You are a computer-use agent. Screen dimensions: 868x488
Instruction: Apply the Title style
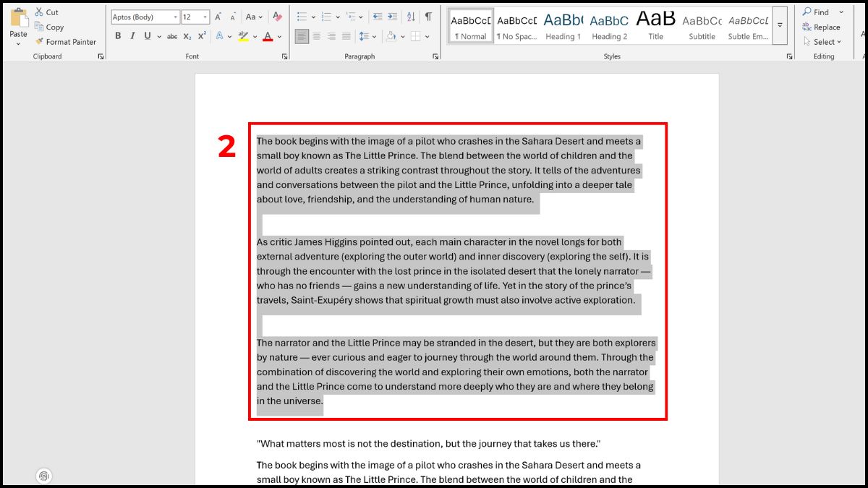[655, 27]
